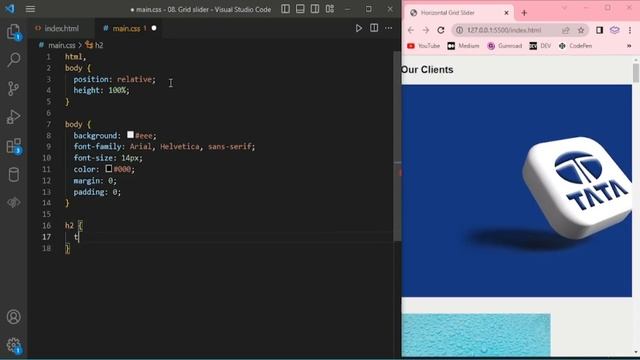Screen dimensions: 640x360
Task: Open the VS Code hamburger menu
Action: (30, 9)
